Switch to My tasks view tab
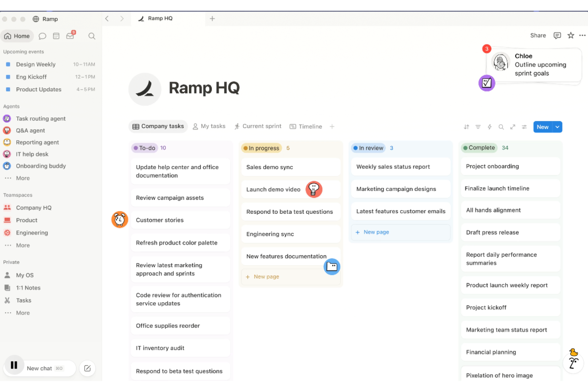588x392 pixels. point(209,126)
